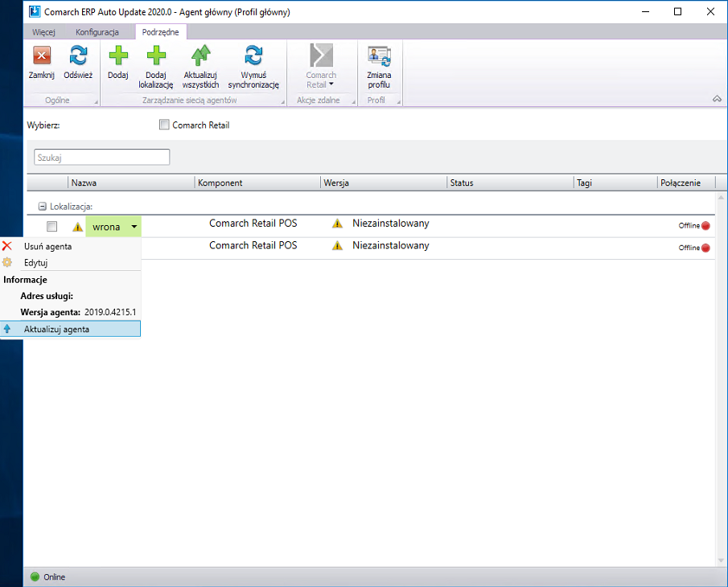Click the blue arrow Aktualizuj agenta icon

click(x=7, y=329)
